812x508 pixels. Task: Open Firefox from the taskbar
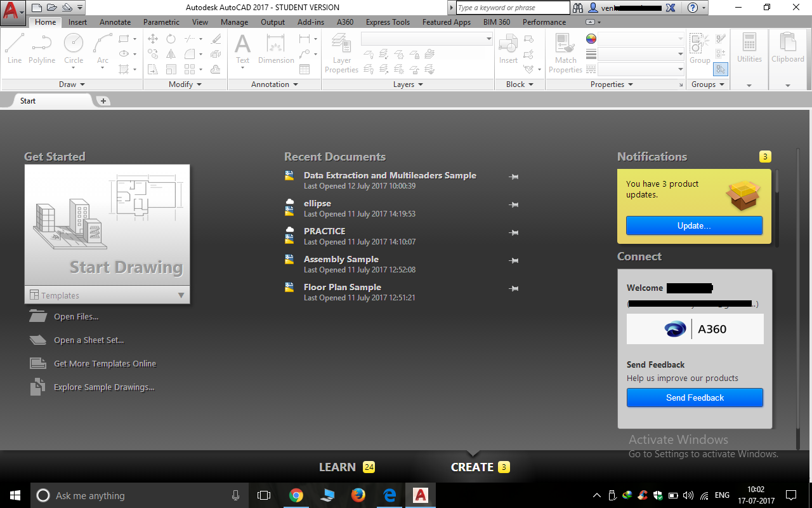(x=358, y=495)
